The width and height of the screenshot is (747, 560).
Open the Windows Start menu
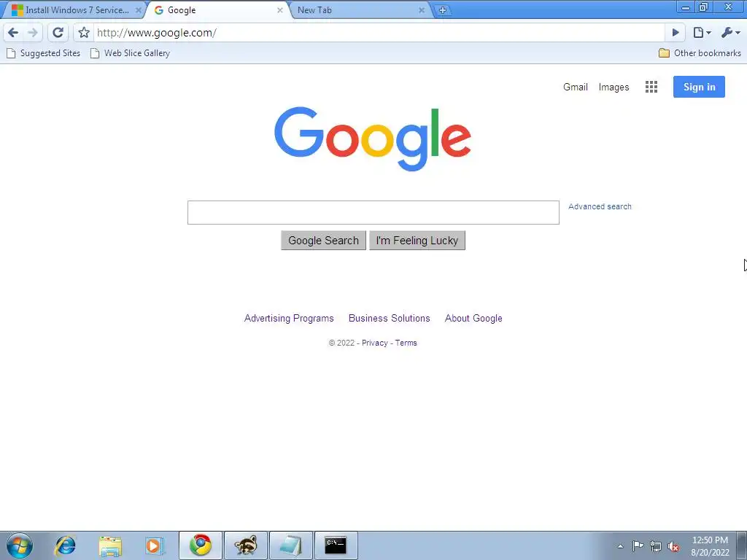coord(20,545)
